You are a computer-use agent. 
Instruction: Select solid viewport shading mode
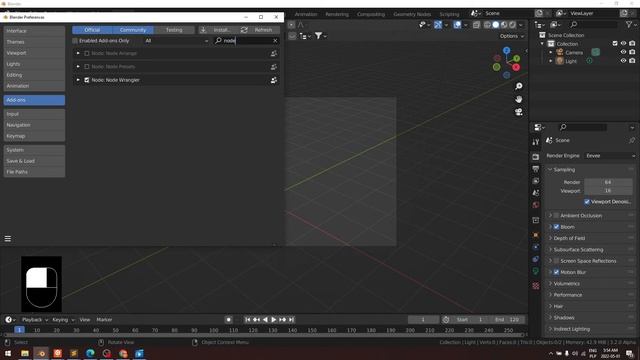pyautogui.click(x=496, y=25)
